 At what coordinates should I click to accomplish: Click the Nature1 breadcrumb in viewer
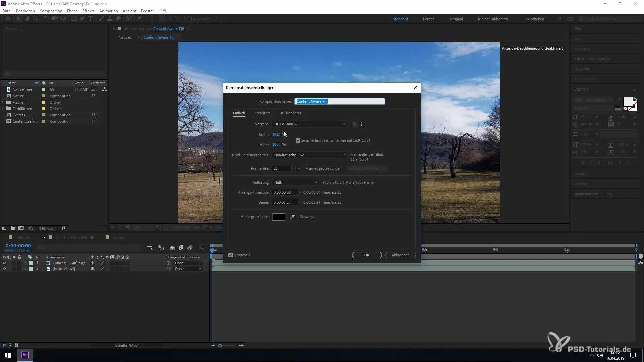[125, 37]
